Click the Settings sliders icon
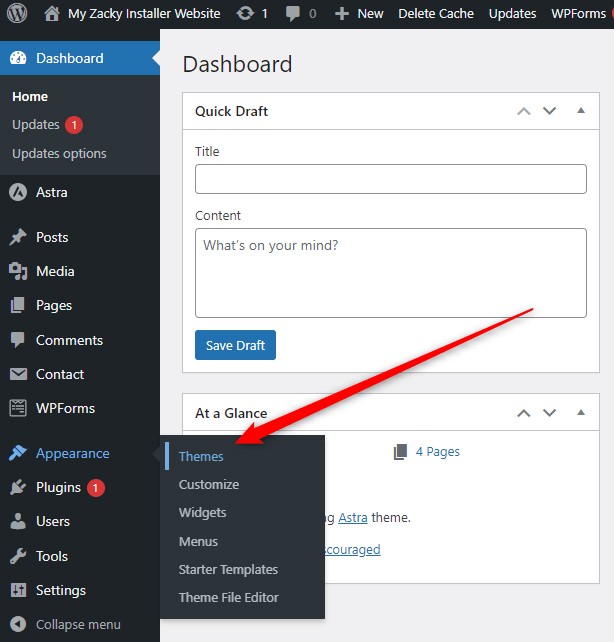Image resolution: width=614 pixels, height=642 pixels. 18,590
